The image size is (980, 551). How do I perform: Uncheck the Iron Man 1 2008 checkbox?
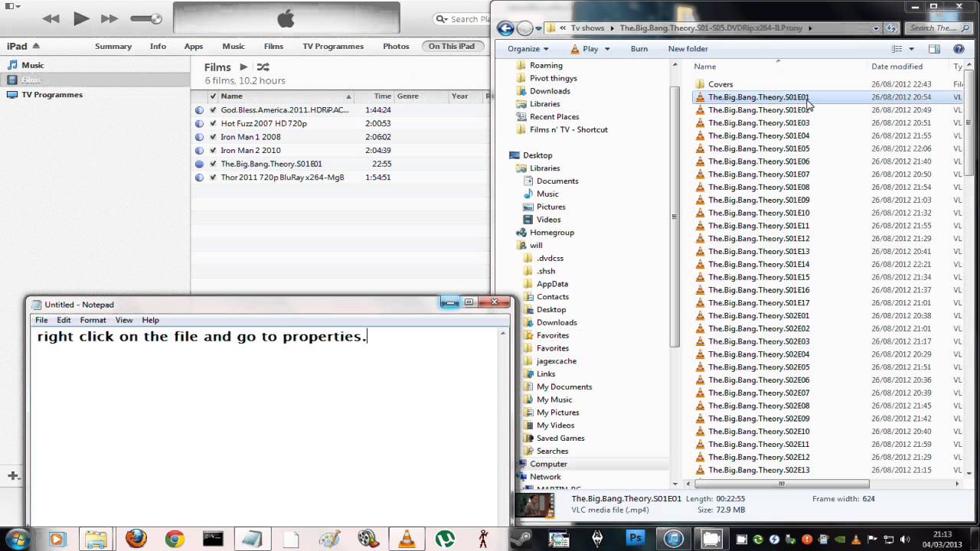tap(213, 137)
